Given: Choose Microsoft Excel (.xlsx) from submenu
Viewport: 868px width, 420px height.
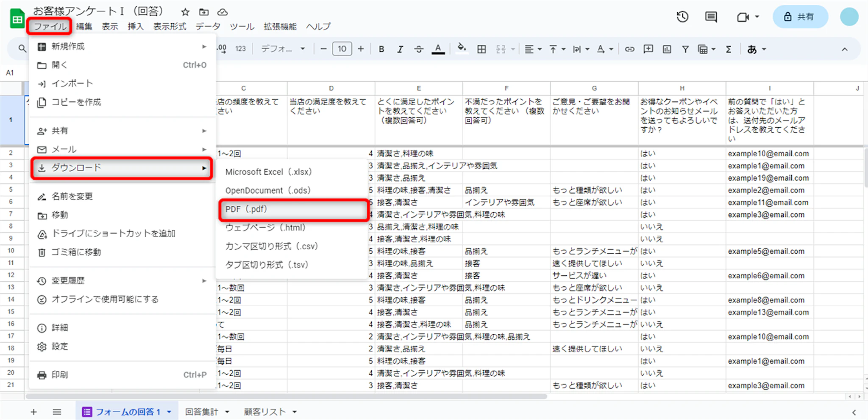Looking at the screenshot, I should tap(268, 172).
